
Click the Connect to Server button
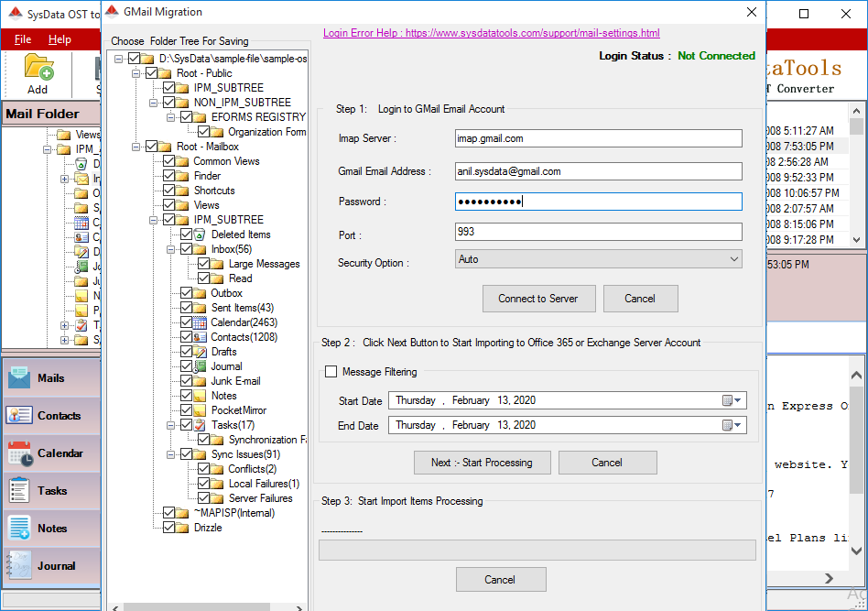(x=538, y=299)
